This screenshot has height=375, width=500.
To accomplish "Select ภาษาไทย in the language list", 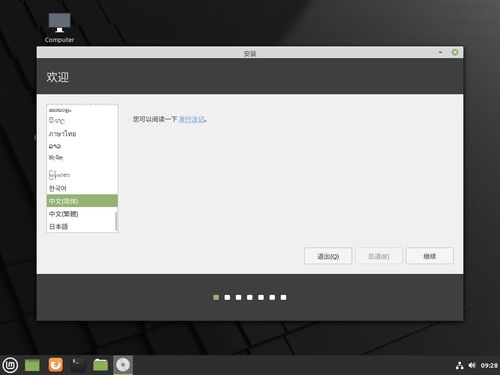I will click(82, 134).
